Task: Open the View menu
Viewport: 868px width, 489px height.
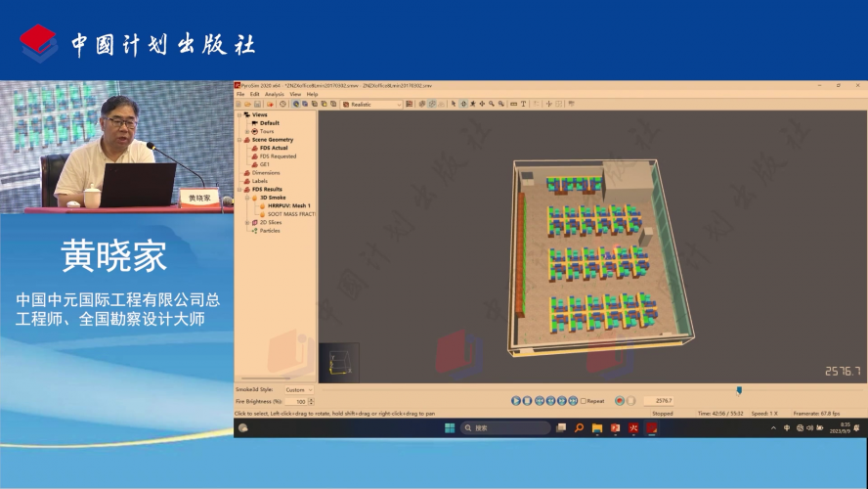Action: tap(294, 94)
